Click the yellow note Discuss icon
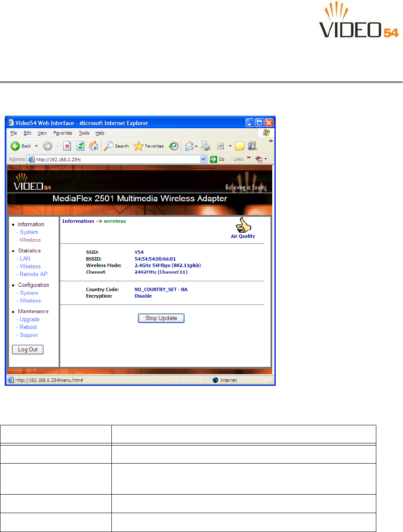This screenshot has height=532, width=403. point(240,146)
